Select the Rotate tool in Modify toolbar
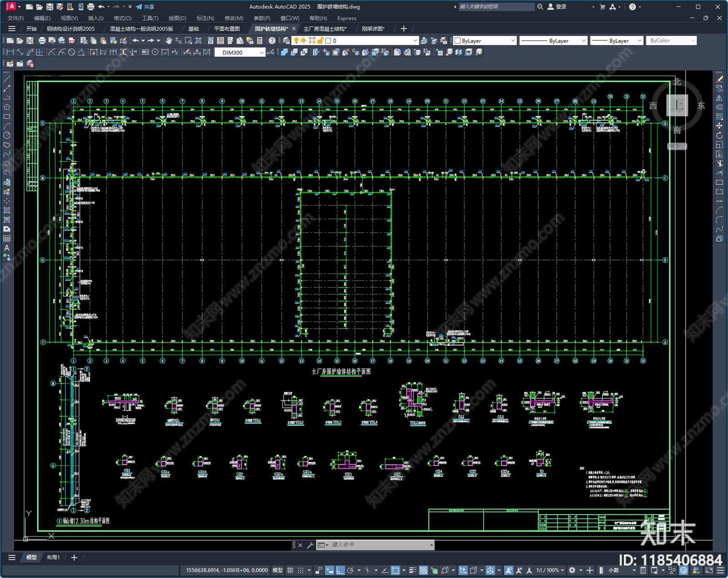 coord(719,135)
